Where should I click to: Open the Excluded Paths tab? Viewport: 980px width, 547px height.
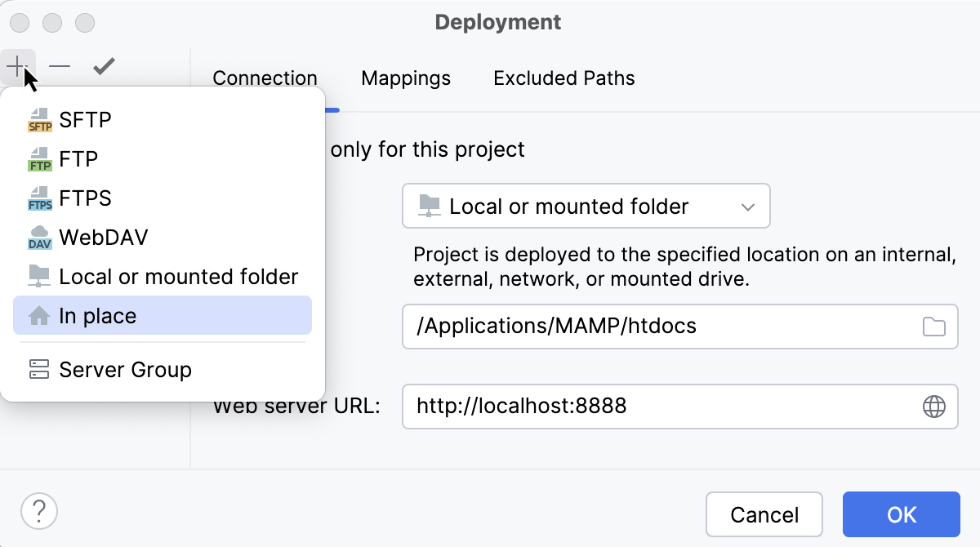[x=563, y=78]
